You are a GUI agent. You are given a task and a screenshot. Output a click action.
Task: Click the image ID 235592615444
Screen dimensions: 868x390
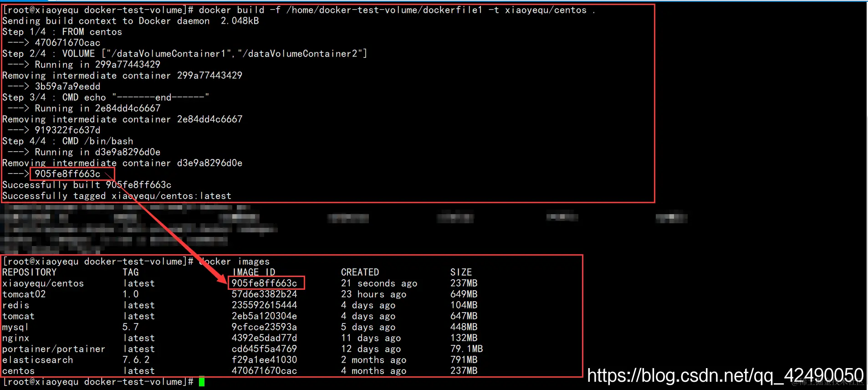(264, 305)
